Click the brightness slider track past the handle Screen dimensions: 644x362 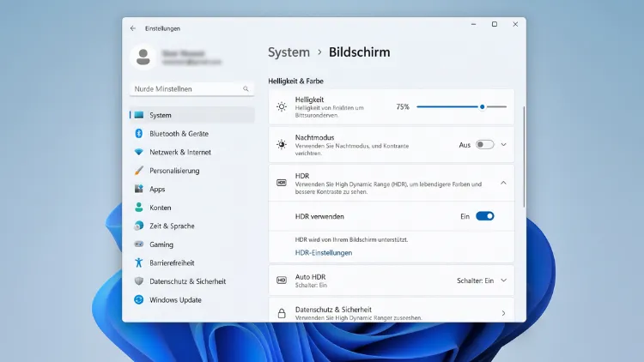click(x=496, y=106)
